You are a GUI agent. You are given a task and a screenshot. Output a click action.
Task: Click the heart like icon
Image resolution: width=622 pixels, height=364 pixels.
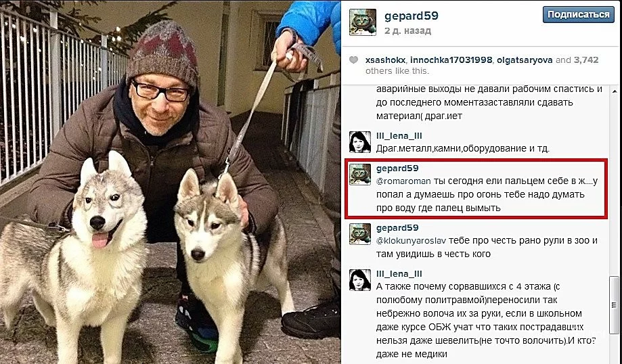coord(353,60)
